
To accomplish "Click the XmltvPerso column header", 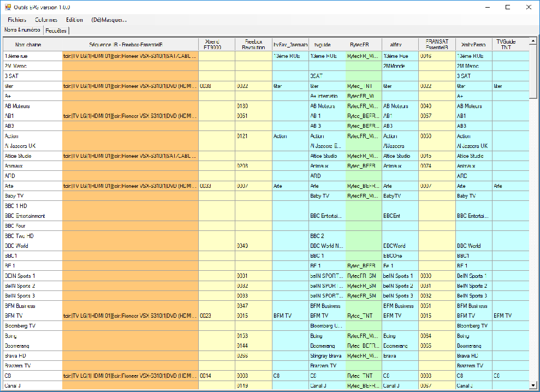I will (474, 44).
